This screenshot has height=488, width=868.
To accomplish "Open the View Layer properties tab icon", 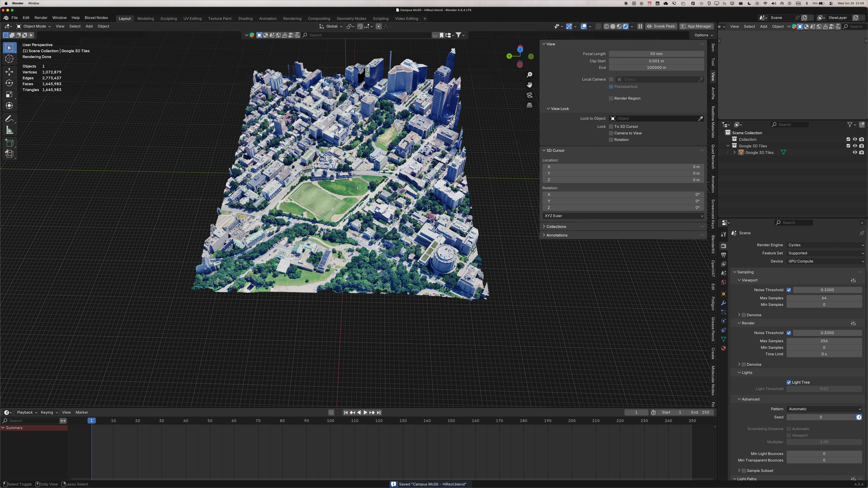I will click(x=723, y=264).
